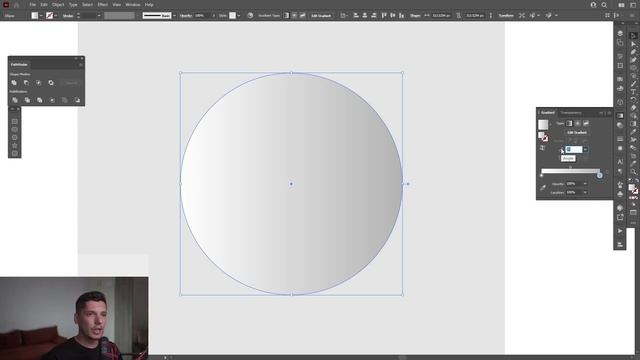The height and width of the screenshot is (360, 640).
Task: Click Merge pathfinder icon
Action: tap(40, 100)
